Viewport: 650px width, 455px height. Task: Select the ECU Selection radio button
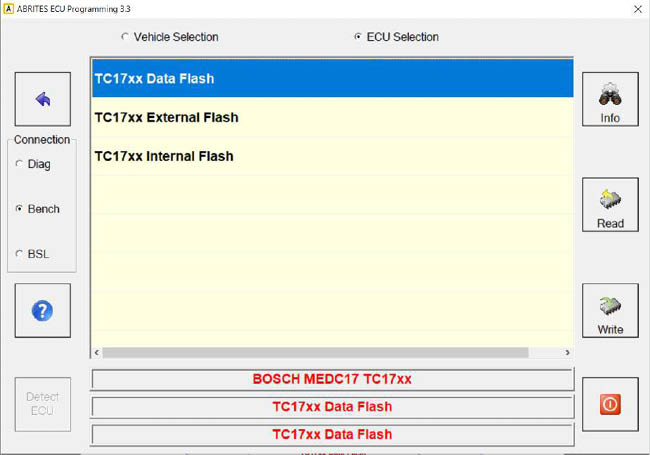click(358, 37)
